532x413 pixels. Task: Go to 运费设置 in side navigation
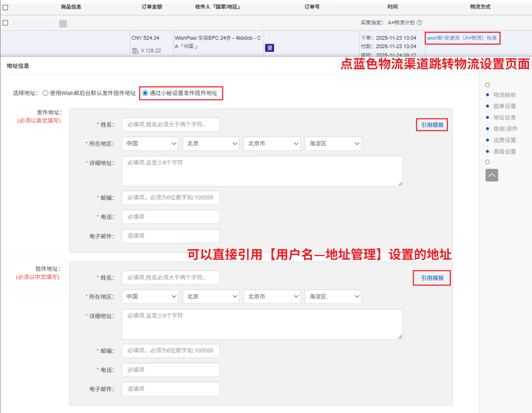point(504,140)
